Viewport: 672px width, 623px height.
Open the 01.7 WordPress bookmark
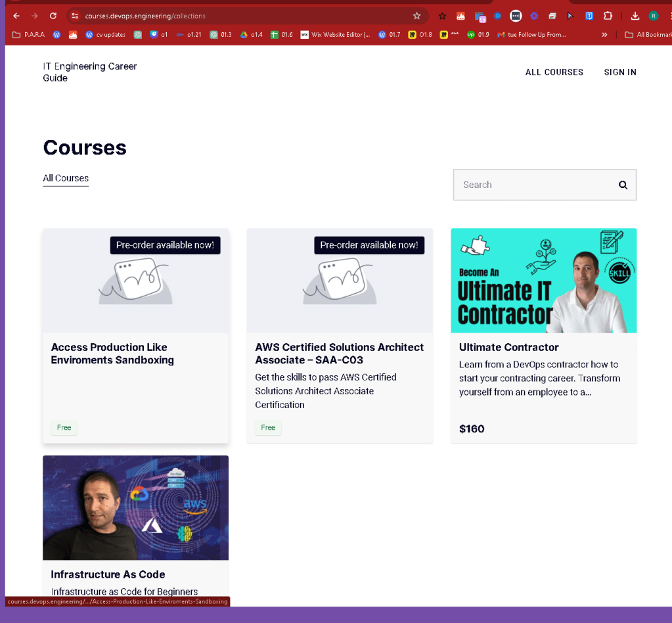[389, 35]
